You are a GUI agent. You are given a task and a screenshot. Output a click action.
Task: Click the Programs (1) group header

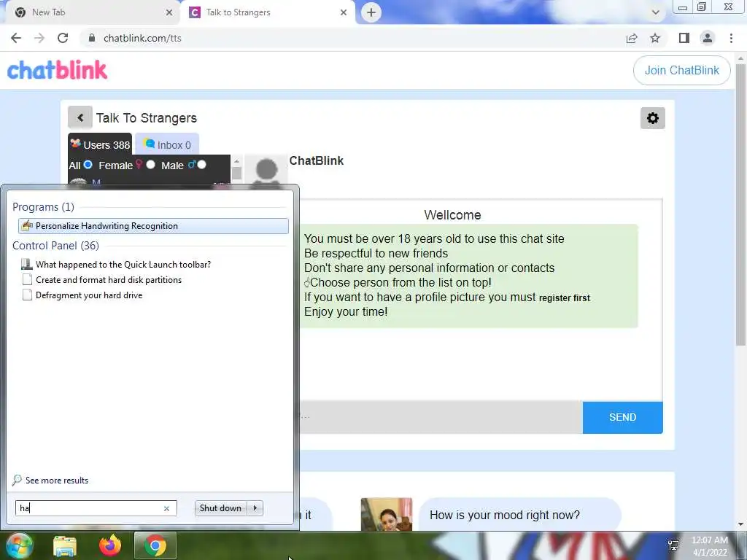pyautogui.click(x=43, y=206)
